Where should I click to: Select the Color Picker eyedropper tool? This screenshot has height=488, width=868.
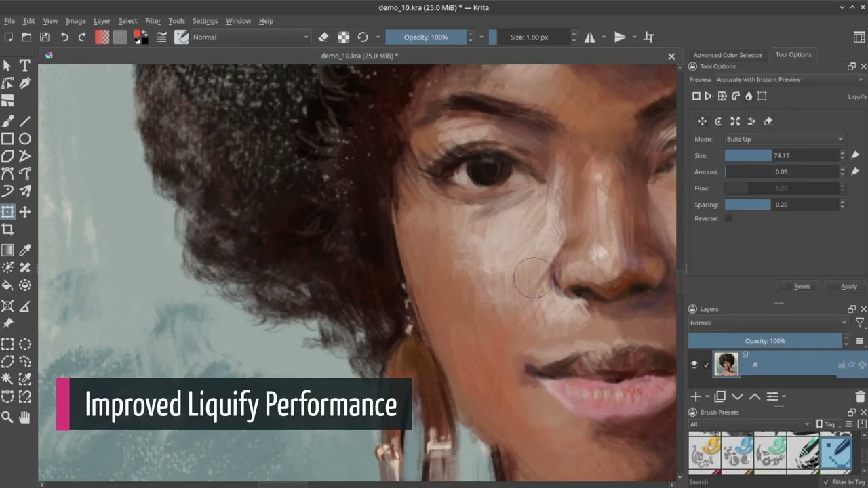pos(25,250)
